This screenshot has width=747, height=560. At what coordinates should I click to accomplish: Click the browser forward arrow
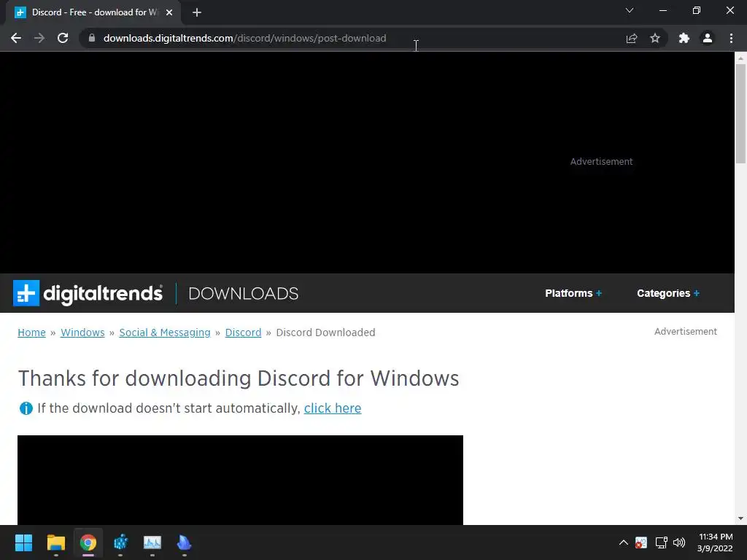[39, 38]
